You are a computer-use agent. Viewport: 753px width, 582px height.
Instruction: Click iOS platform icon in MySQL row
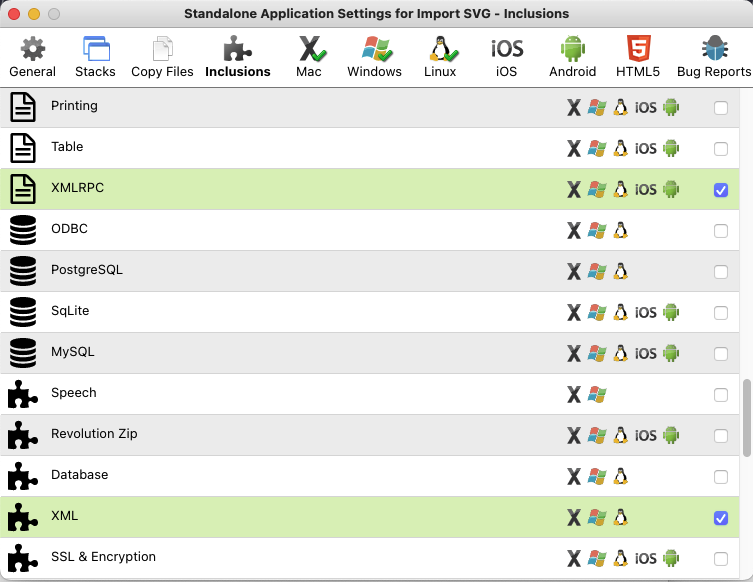(645, 354)
